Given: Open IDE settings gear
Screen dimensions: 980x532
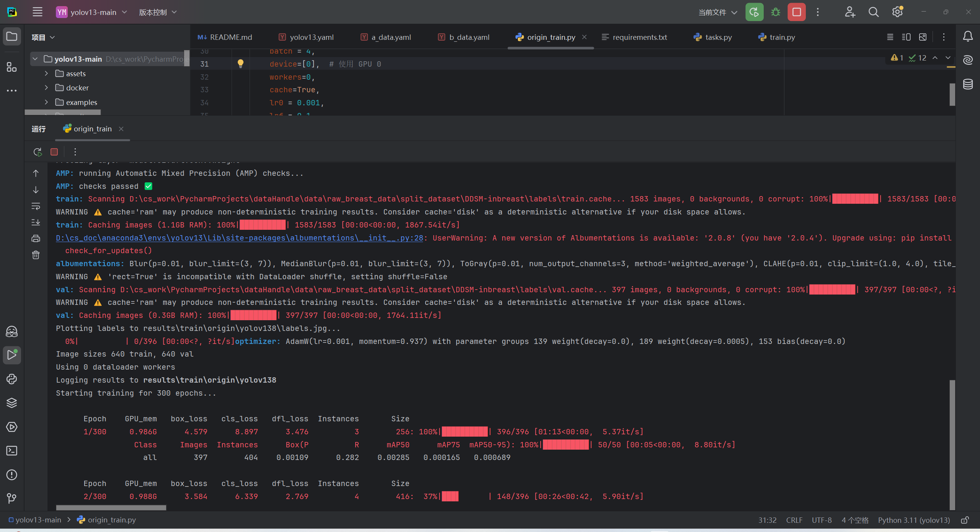Looking at the screenshot, I should (x=897, y=12).
